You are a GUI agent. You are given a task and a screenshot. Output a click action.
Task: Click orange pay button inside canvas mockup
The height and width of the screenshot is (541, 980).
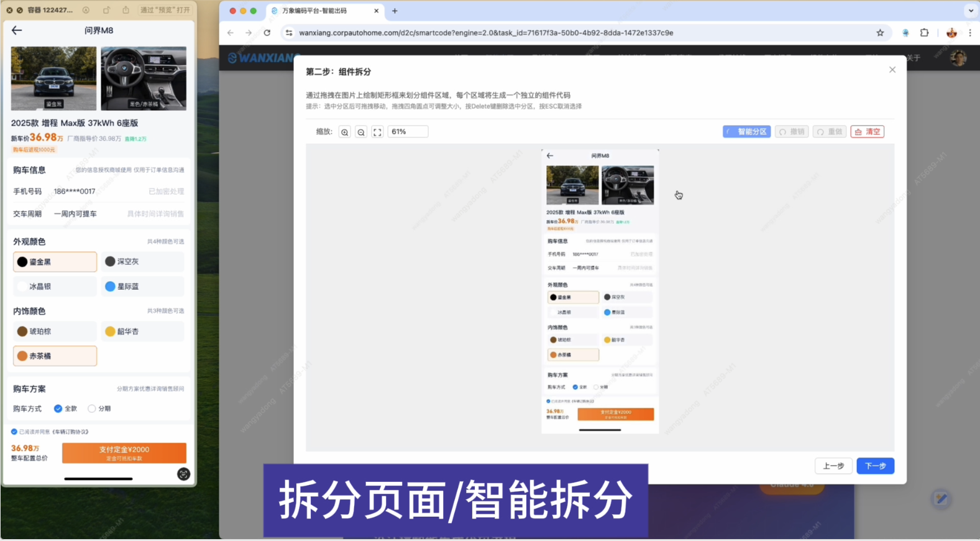coord(615,414)
